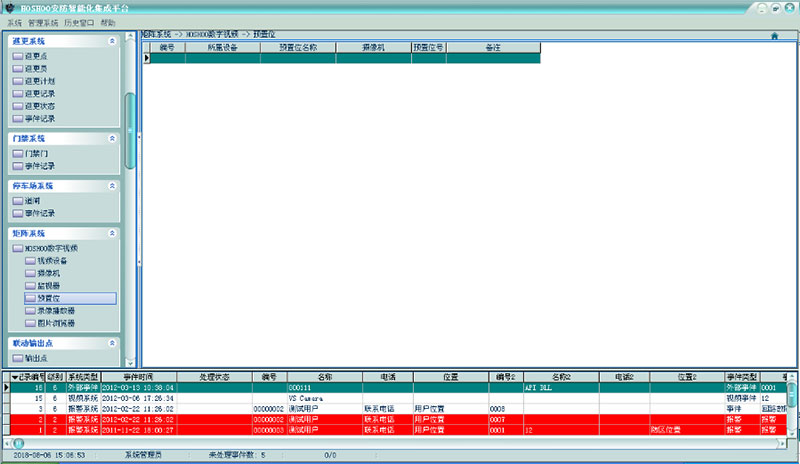
Task: Open the 帮助 menu
Action: tap(108, 22)
